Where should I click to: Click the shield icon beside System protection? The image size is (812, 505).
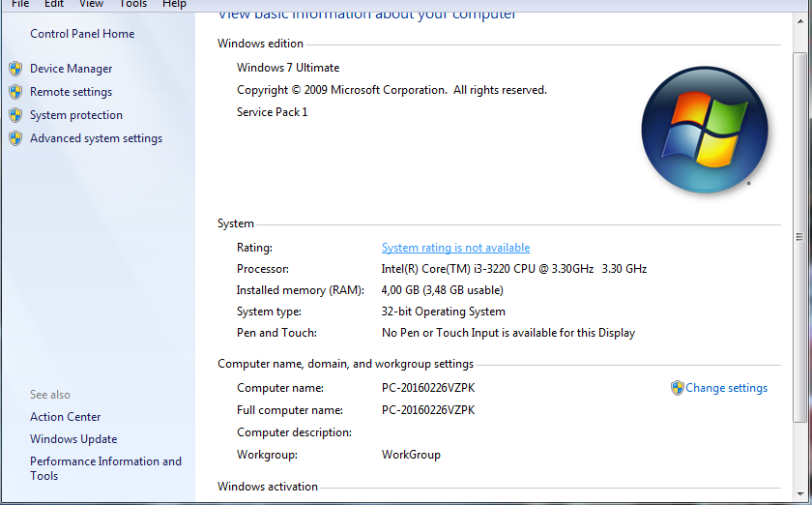pos(15,115)
